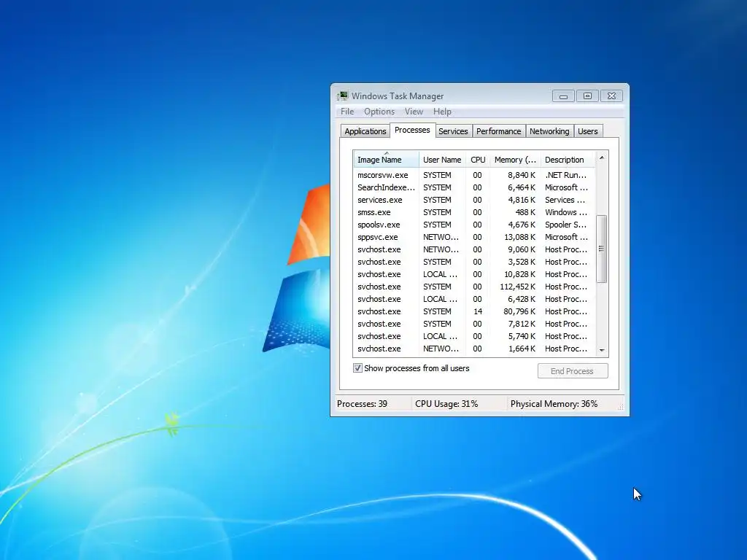Click the 13,088 K memory value

click(519, 237)
